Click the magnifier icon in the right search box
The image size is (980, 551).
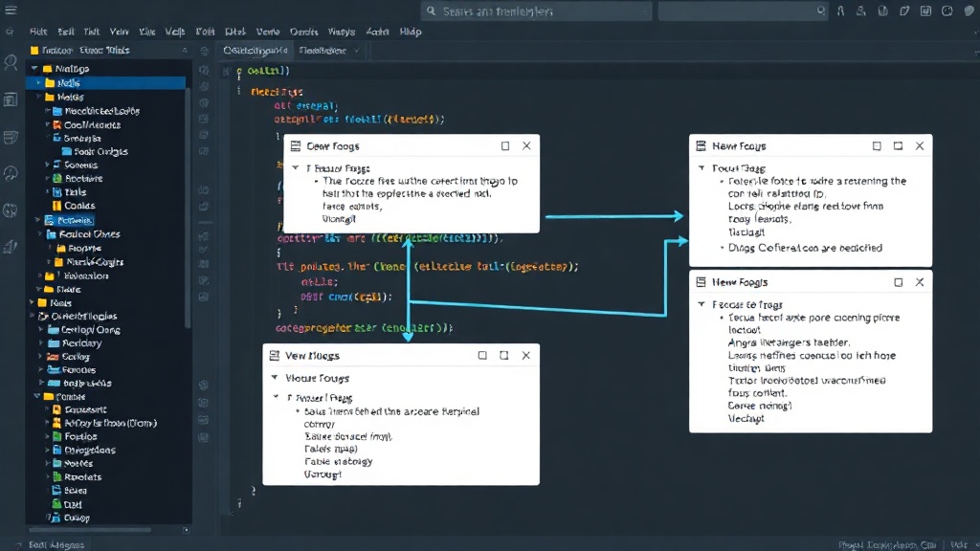820,11
